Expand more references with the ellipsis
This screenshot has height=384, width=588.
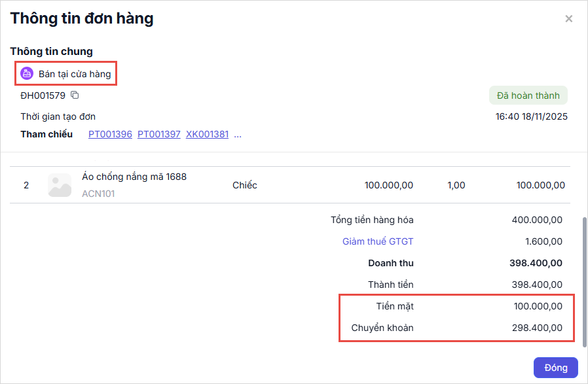point(238,134)
